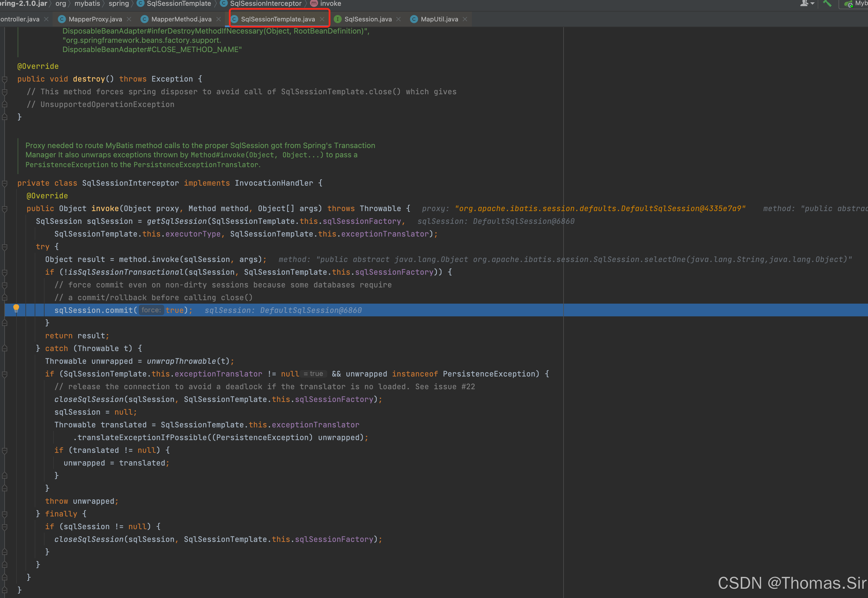Open the MapUtil.java editor tab
This screenshot has height=598, width=868.
[439, 19]
